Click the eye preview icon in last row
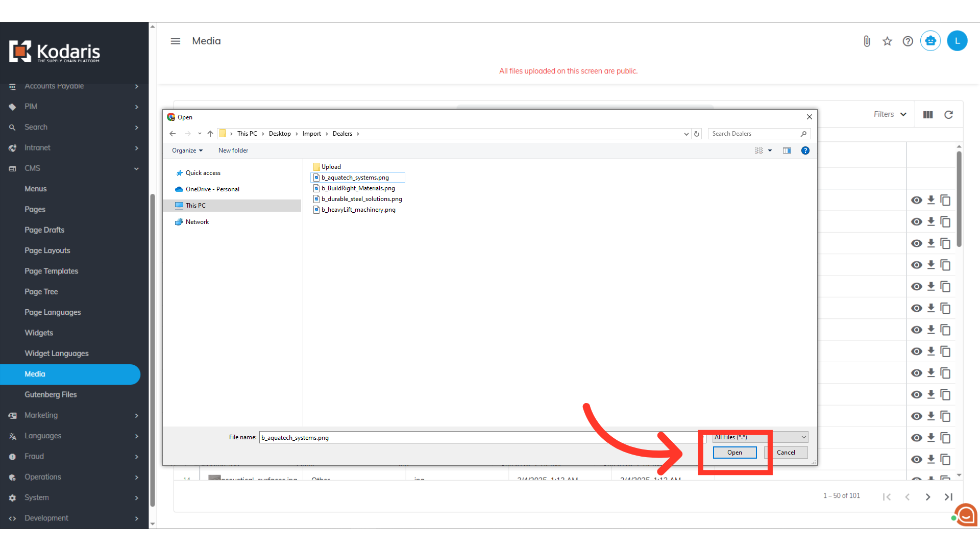980x551 pixels. point(916,459)
